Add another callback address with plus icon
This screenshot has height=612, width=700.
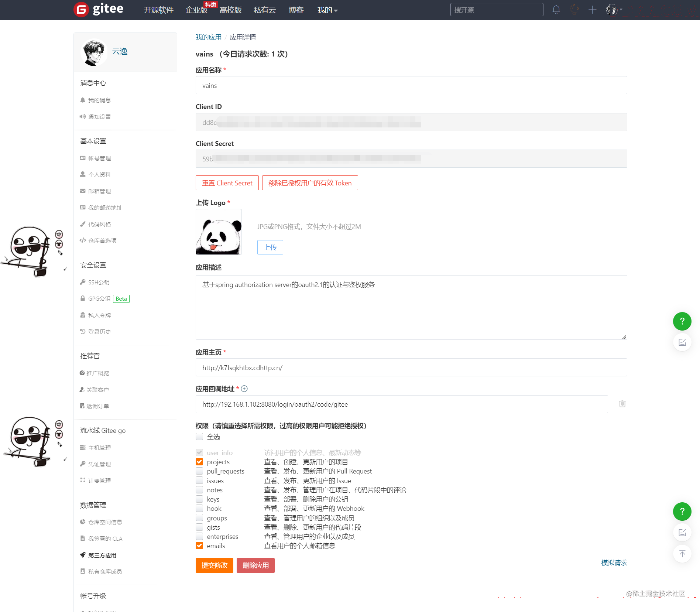pos(244,389)
